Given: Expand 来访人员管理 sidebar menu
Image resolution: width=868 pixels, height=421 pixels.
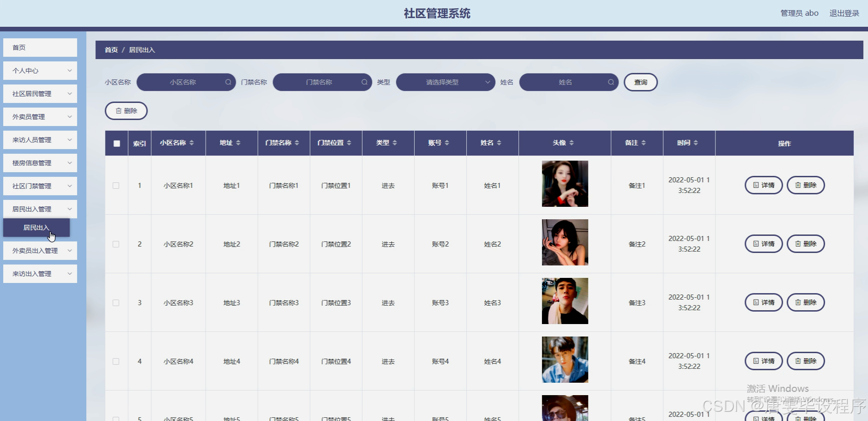Looking at the screenshot, I should click(40, 140).
